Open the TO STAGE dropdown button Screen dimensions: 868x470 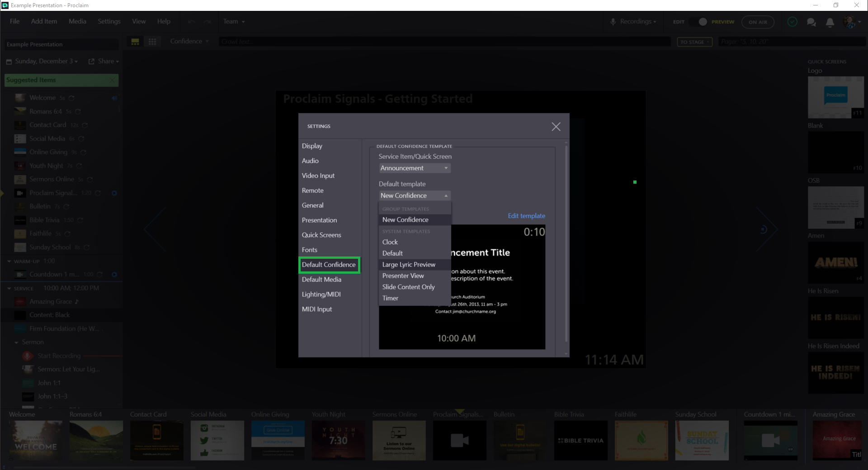[x=694, y=42]
